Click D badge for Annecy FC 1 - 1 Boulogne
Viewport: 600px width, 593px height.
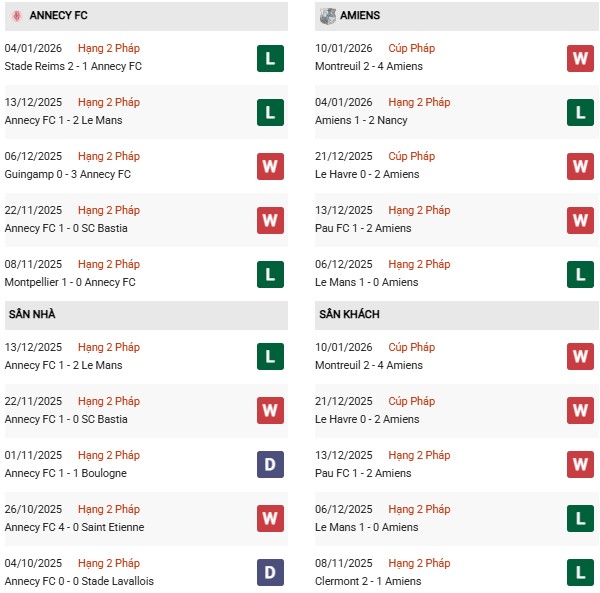tap(270, 465)
